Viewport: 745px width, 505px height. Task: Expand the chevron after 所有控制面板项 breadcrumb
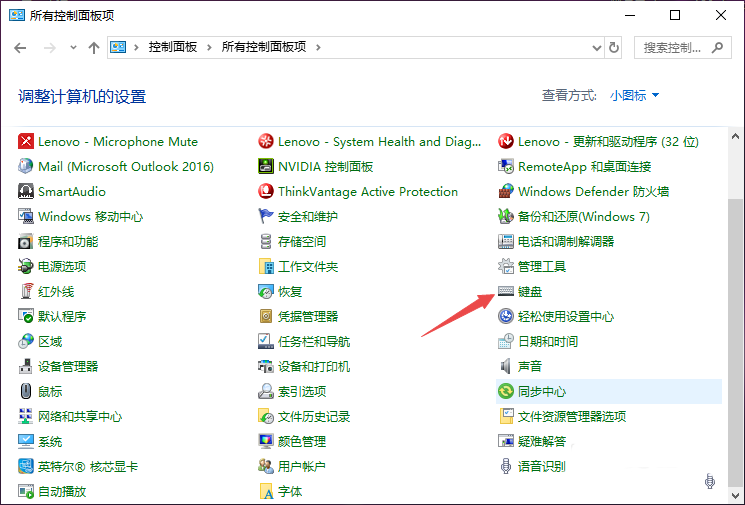click(318, 48)
